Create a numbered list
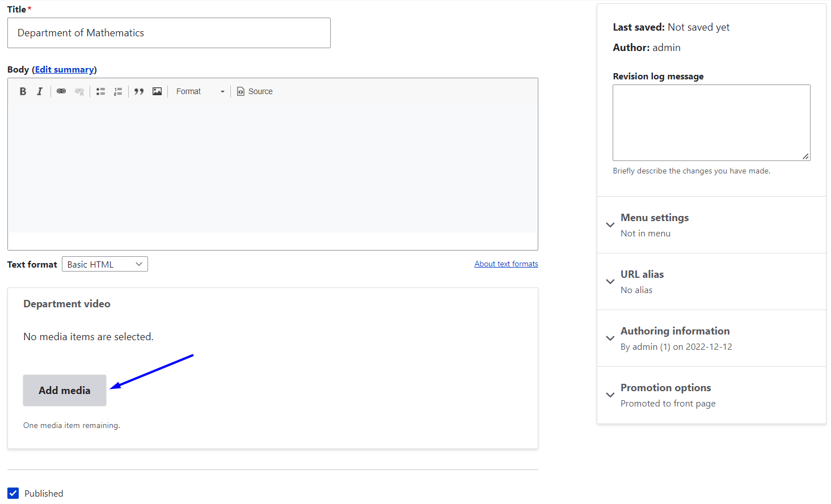Image resolution: width=831 pixels, height=504 pixels. coord(118,91)
